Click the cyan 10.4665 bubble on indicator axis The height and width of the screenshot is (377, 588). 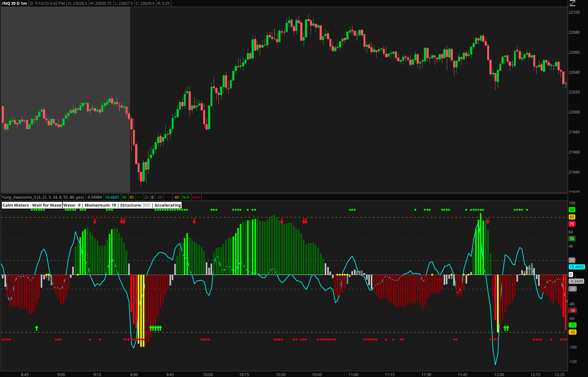[577, 267]
